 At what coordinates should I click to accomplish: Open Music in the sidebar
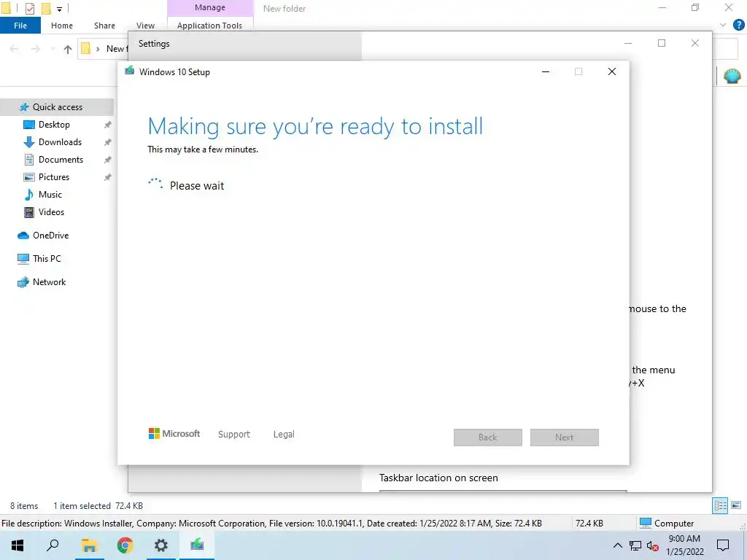click(x=50, y=195)
